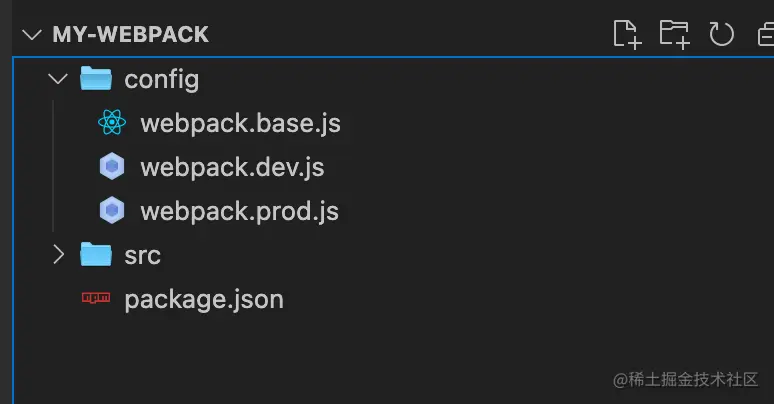Click the New Folder icon
This screenshot has height=404, width=774.
coord(675,34)
